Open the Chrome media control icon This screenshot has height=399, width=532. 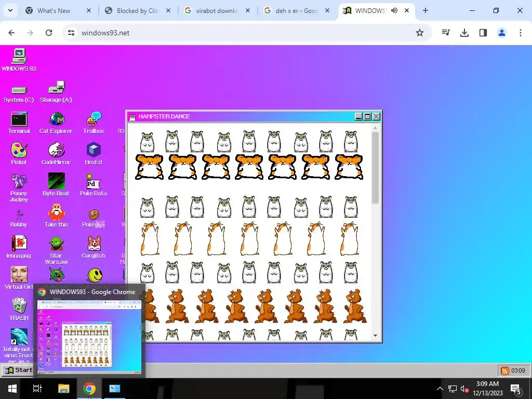point(446,33)
